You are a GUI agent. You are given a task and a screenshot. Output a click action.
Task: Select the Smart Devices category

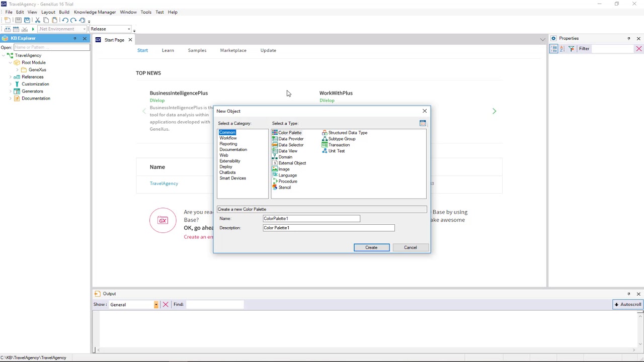coord(232,178)
